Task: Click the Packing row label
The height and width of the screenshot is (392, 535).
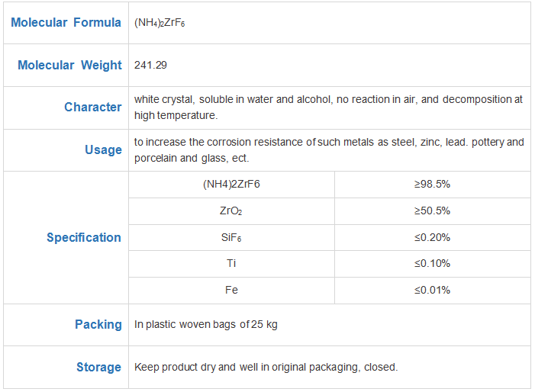Action: pos(98,324)
